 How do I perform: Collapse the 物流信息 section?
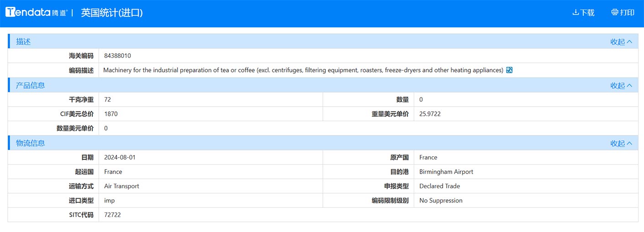(621, 143)
